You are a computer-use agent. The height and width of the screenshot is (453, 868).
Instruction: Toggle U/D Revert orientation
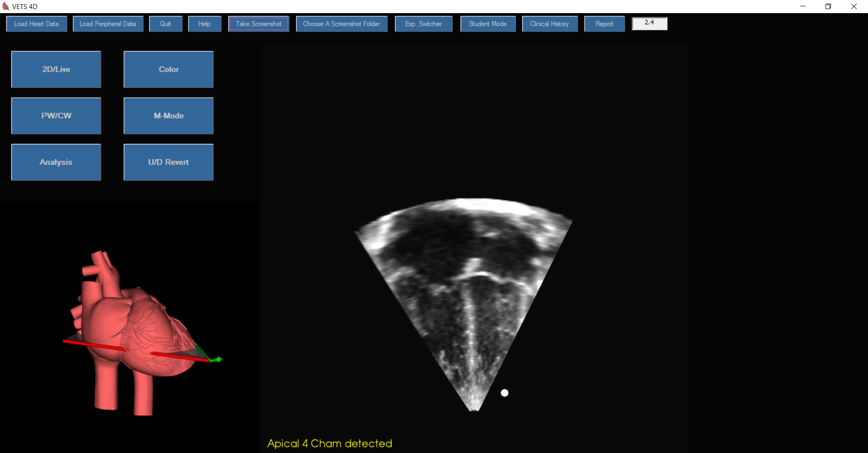pos(169,162)
